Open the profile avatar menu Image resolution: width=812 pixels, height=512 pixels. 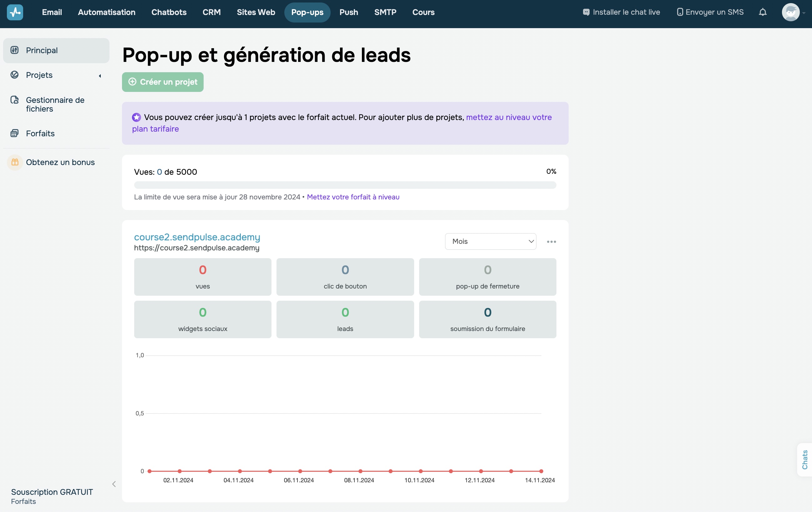point(791,12)
